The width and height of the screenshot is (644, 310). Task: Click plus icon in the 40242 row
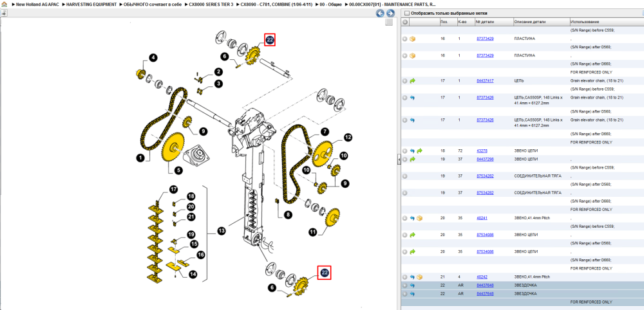(405, 277)
